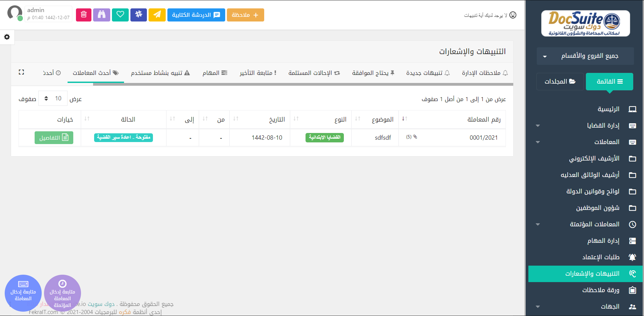The image size is (644, 316).
Task: Change the rows per page selector
Action: point(53,98)
